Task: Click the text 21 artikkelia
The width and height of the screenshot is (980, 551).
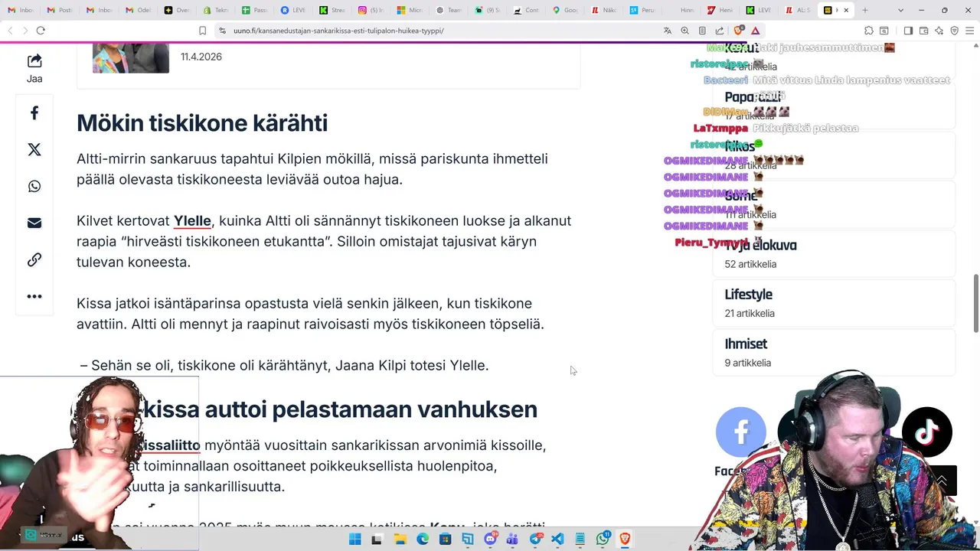Action: pyautogui.click(x=750, y=313)
